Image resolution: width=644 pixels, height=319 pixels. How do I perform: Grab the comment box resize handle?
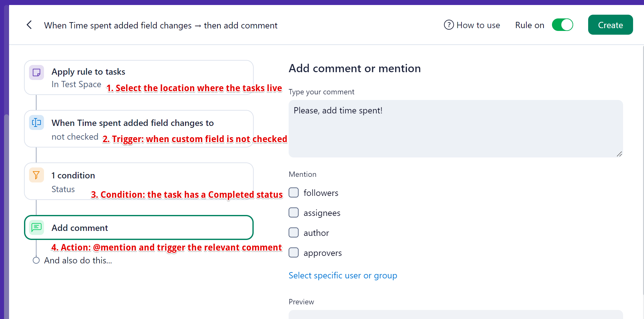coord(619,154)
